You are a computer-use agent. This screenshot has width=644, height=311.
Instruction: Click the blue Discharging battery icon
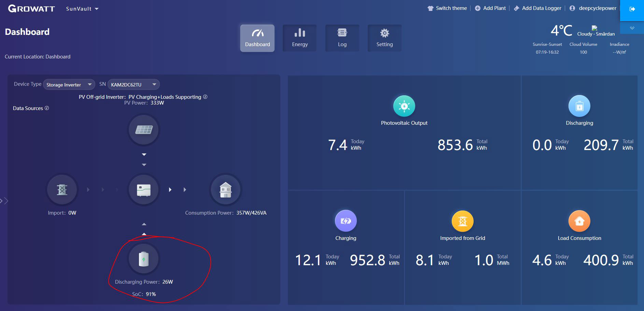point(579,106)
